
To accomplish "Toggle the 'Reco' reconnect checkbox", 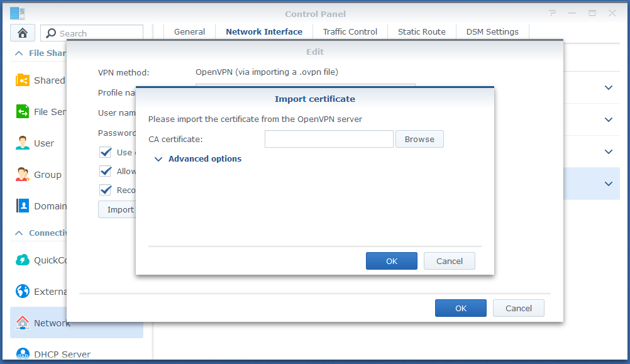I will [106, 190].
